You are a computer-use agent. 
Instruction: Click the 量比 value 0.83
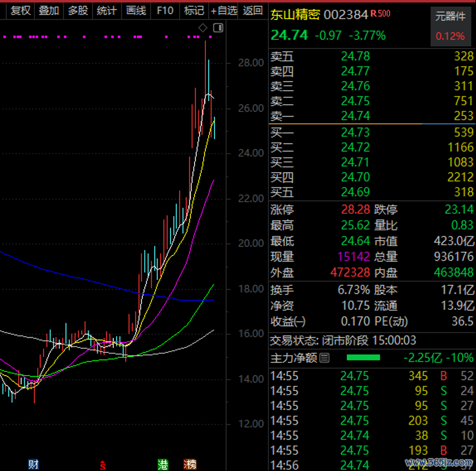click(462, 225)
